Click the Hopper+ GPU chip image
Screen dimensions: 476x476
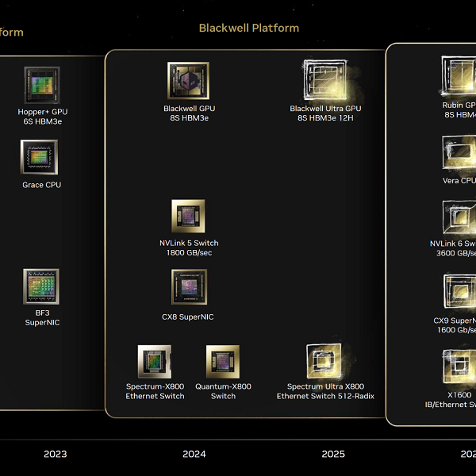[x=42, y=86]
